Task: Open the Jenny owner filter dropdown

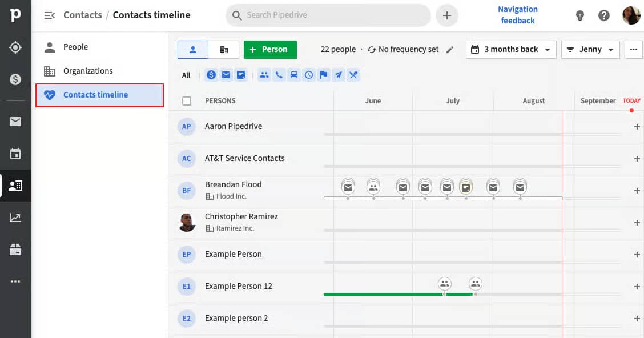Action: [x=590, y=50]
